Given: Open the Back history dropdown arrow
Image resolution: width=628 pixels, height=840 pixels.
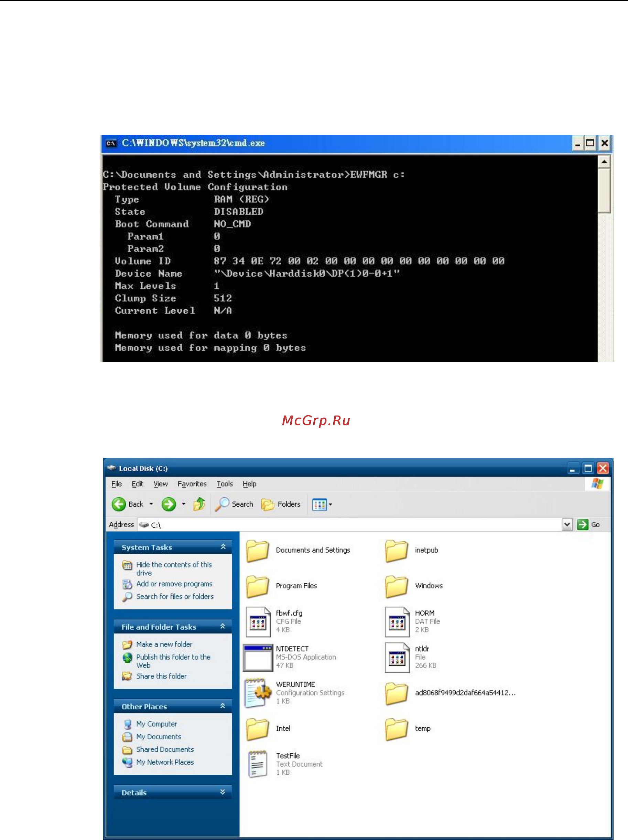Looking at the screenshot, I should coord(151,504).
